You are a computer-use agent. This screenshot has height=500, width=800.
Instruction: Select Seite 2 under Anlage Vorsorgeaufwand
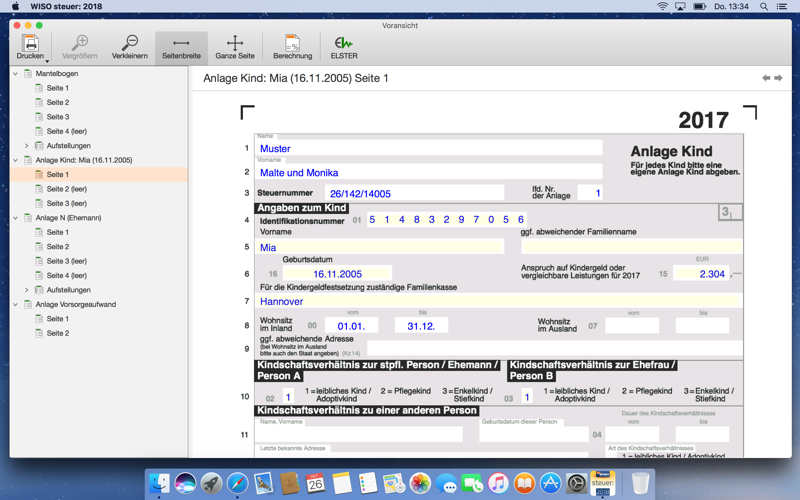pyautogui.click(x=57, y=333)
